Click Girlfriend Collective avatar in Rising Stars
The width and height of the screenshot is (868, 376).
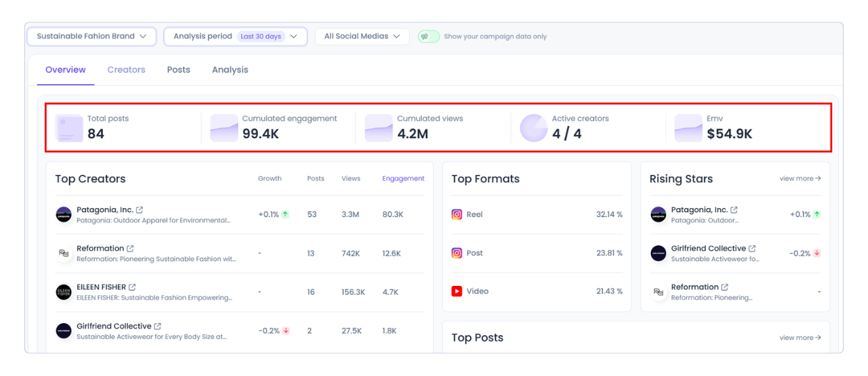658,253
